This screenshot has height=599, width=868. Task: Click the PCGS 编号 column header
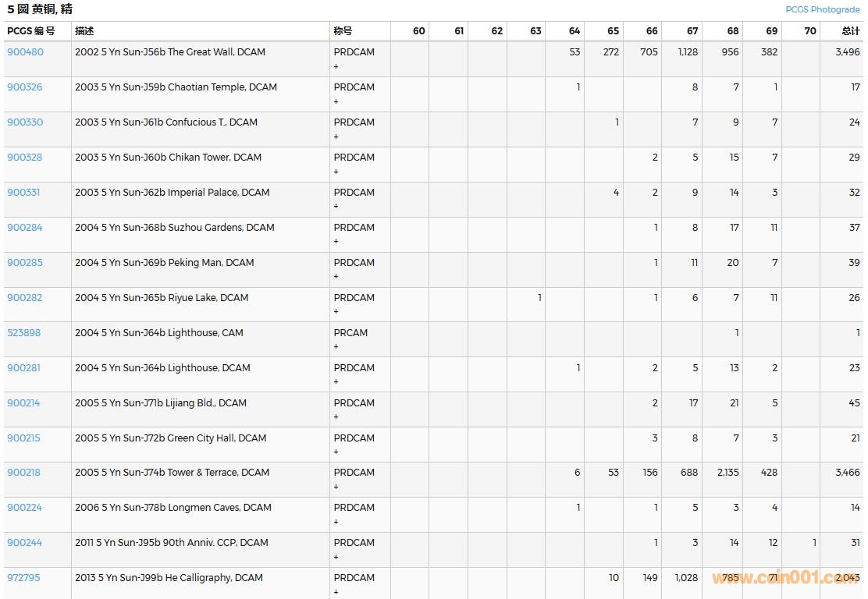tap(31, 31)
